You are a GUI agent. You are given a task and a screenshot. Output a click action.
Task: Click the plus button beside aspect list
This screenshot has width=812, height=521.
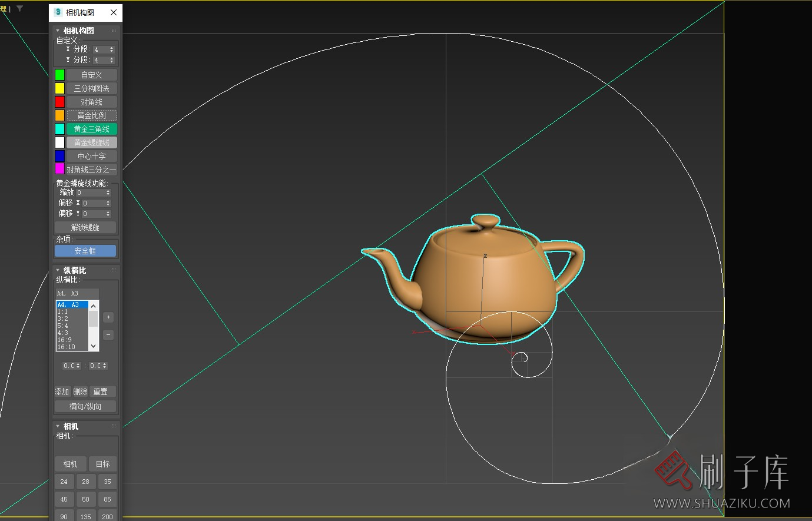108,317
